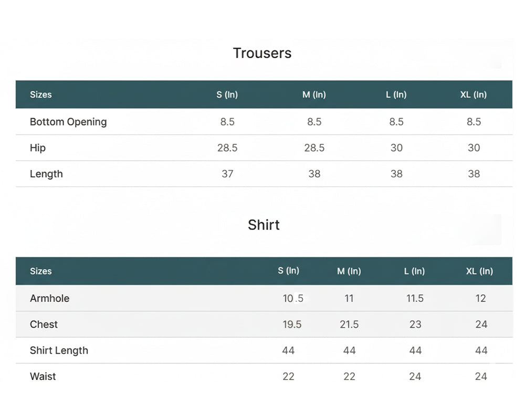Select the 10.5 armhole value for size S

293,298
